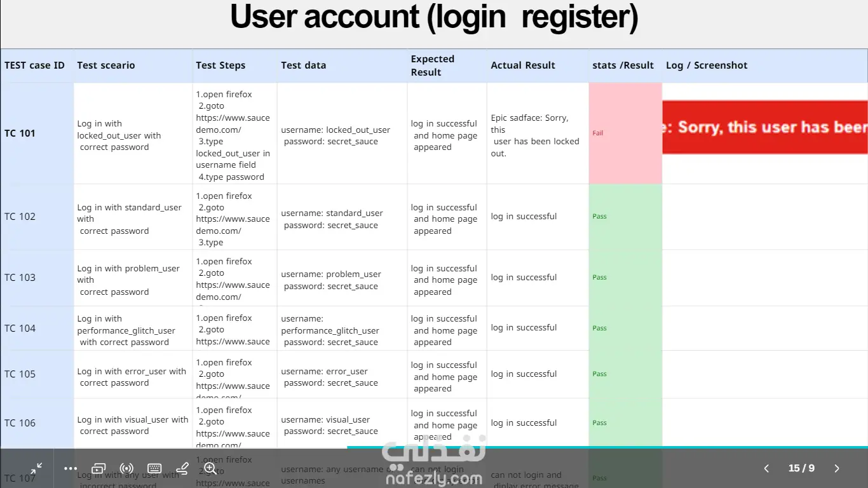868x488 pixels.
Task: Select the 'Test sceario' column header
Action: tap(106, 65)
